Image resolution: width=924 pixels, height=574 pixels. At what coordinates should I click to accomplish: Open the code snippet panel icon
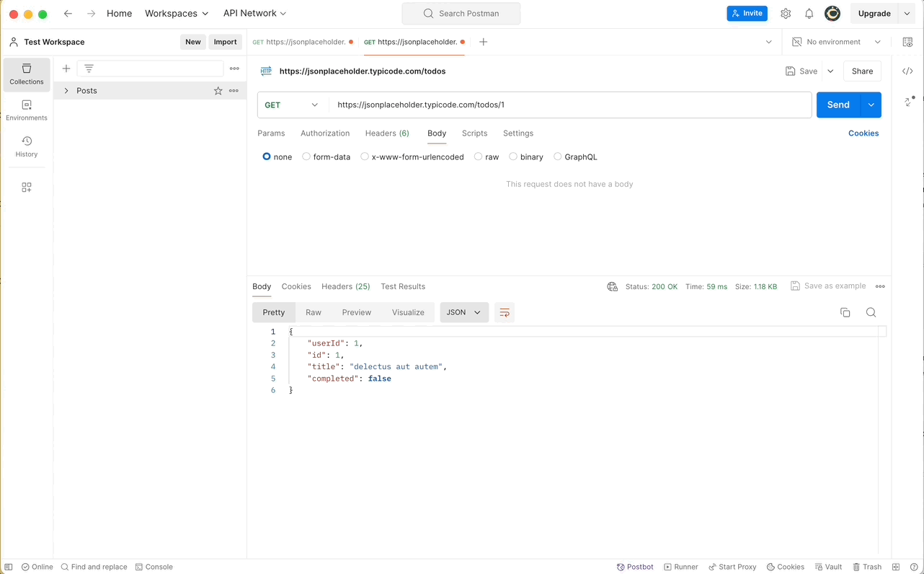(907, 71)
